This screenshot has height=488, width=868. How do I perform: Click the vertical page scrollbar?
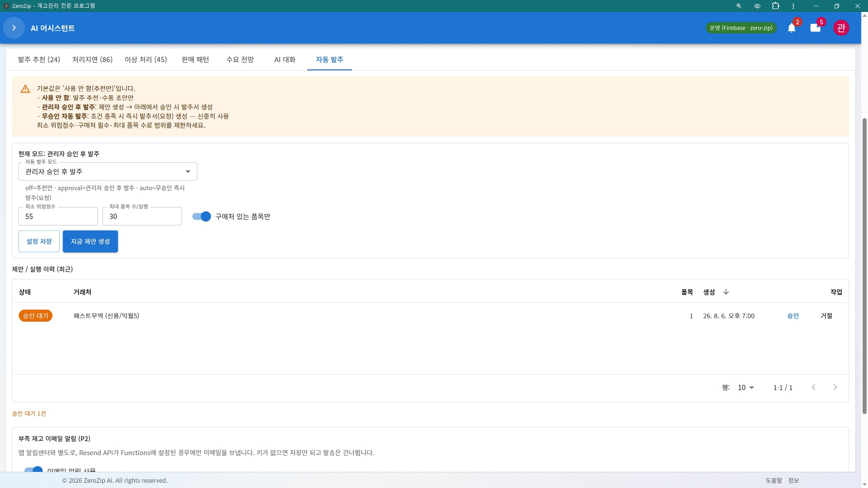865,266
